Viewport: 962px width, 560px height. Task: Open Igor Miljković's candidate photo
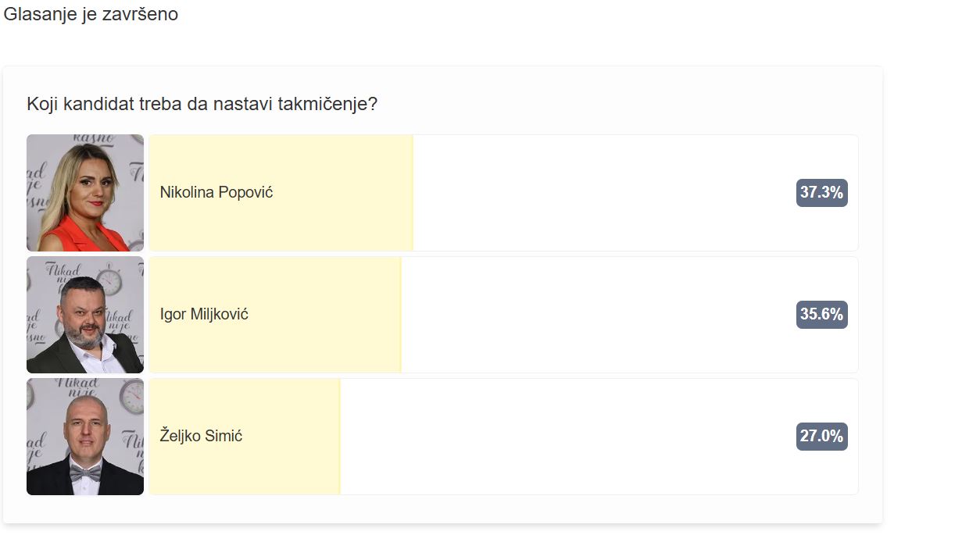[x=85, y=315]
